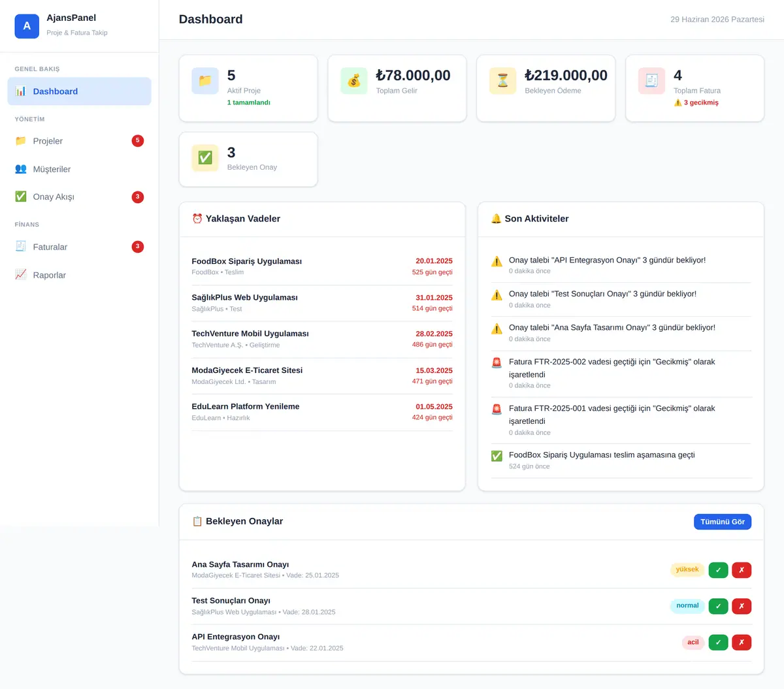Click the normal priority tag
Image resolution: width=784 pixels, height=689 pixels.
coord(687,606)
